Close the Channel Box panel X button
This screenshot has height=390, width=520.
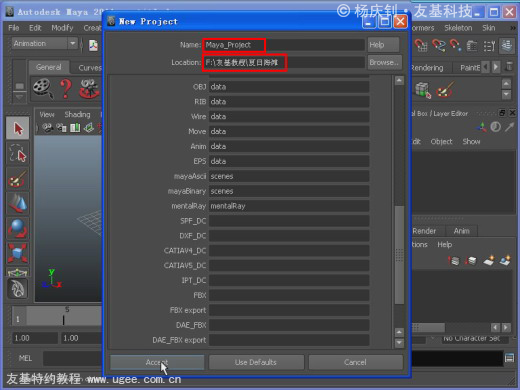point(512,113)
